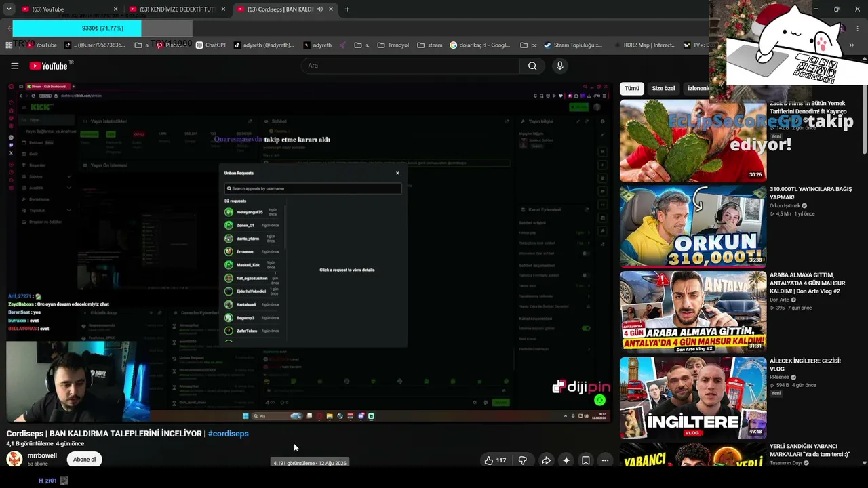The image size is (868, 488).
Task: Select the Cordiseps BAN KALDIRMA tab
Action: (285, 9)
